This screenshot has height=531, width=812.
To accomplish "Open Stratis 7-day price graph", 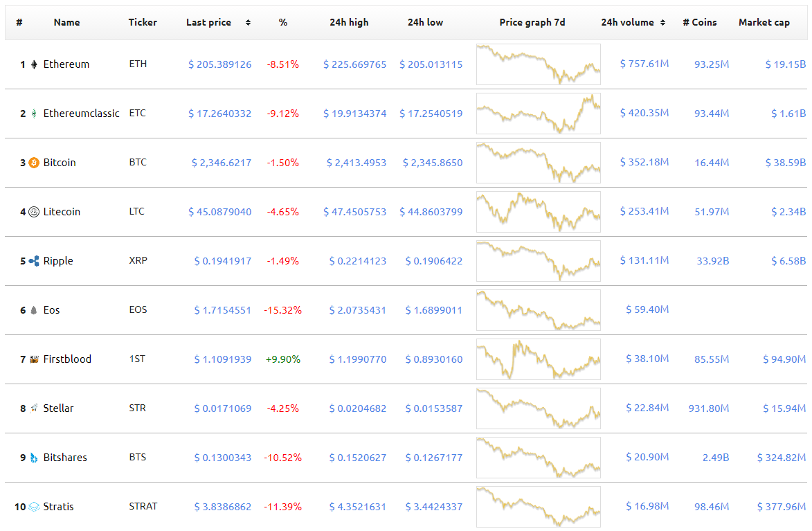I will 539,507.
